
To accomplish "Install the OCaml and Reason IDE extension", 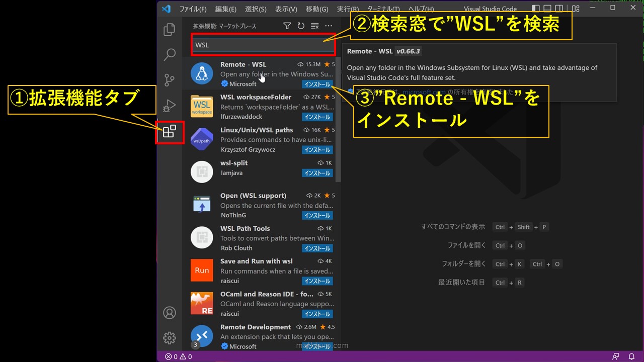I will (317, 314).
